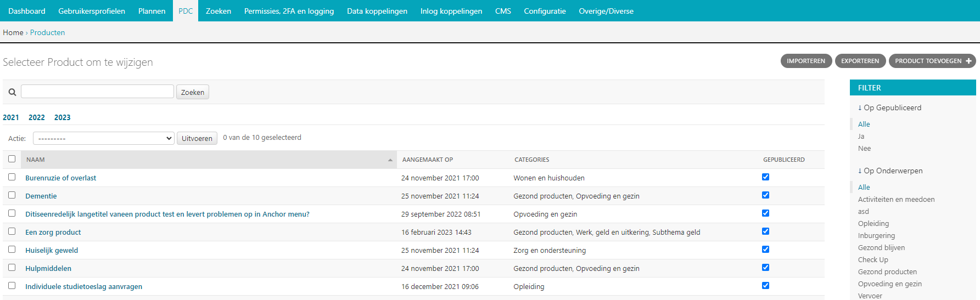The image size is (980, 300).
Task: Open the Gebruikersprofielen menu item
Action: (x=92, y=11)
